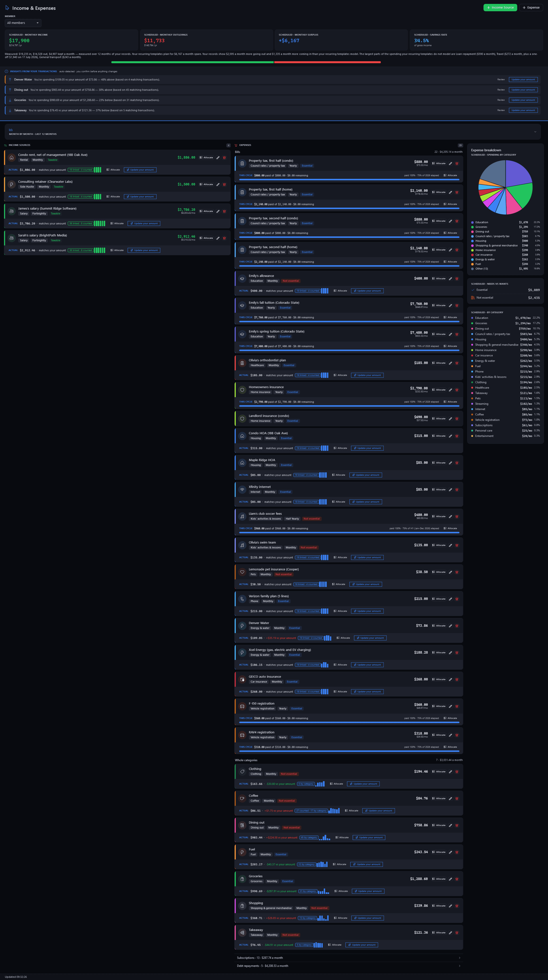Click the Streaming row in by-category list
Image resolution: width=548 pixels, height=980 pixels.
point(505,404)
